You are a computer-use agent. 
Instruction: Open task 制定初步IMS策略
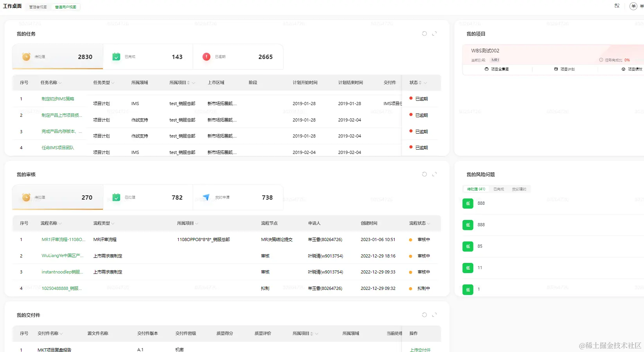click(58, 99)
